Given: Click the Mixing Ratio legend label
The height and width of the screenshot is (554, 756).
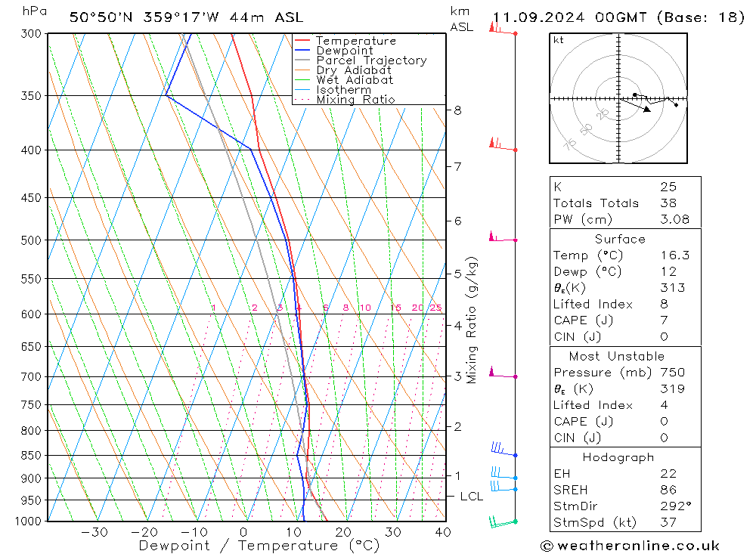Looking at the screenshot, I should point(355,99).
